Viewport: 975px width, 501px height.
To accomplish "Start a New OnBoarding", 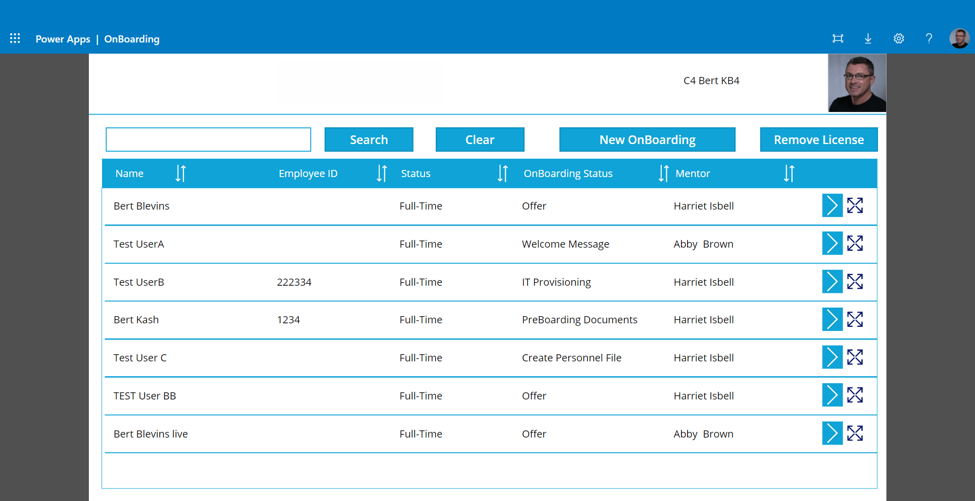I will coord(647,140).
